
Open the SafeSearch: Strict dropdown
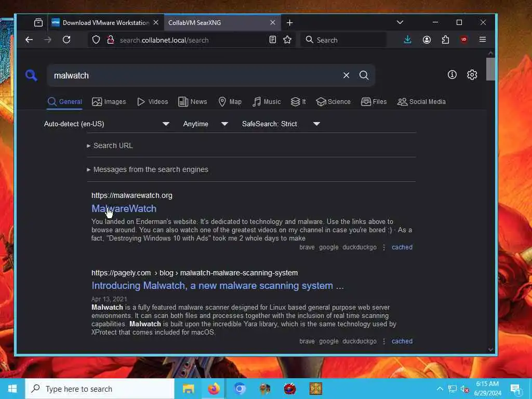pos(281,124)
